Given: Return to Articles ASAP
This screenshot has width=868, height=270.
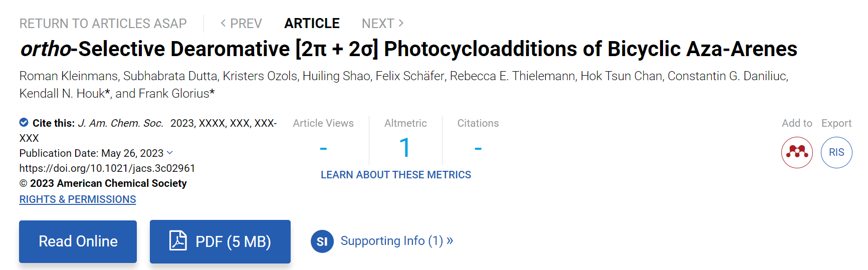Looking at the screenshot, I should (103, 24).
